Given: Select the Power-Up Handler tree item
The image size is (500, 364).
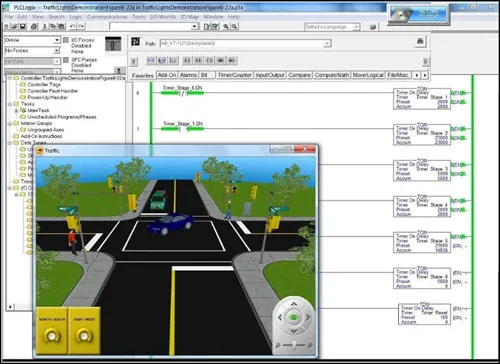Looking at the screenshot, I should [44, 97].
